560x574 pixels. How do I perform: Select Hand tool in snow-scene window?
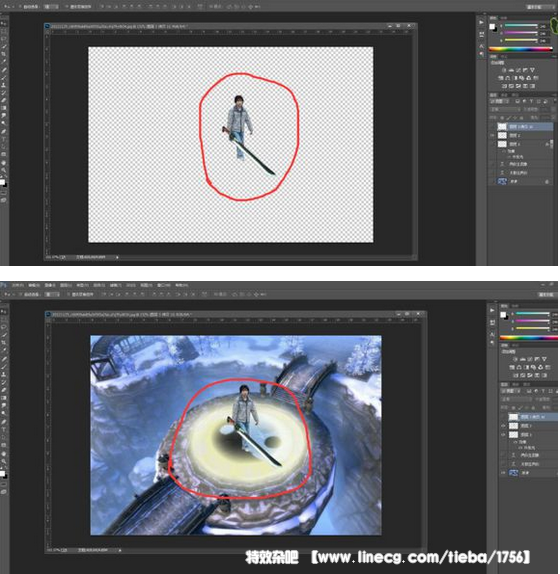click(4, 454)
